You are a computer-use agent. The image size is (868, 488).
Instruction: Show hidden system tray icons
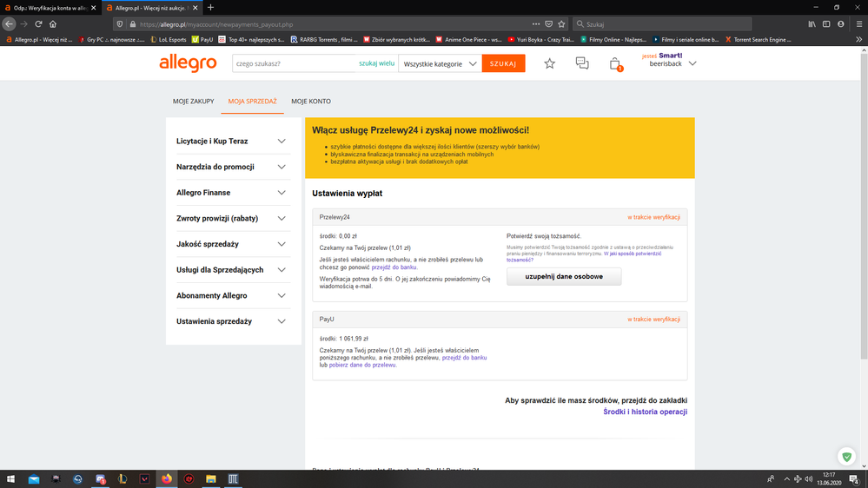tap(786, 479)
